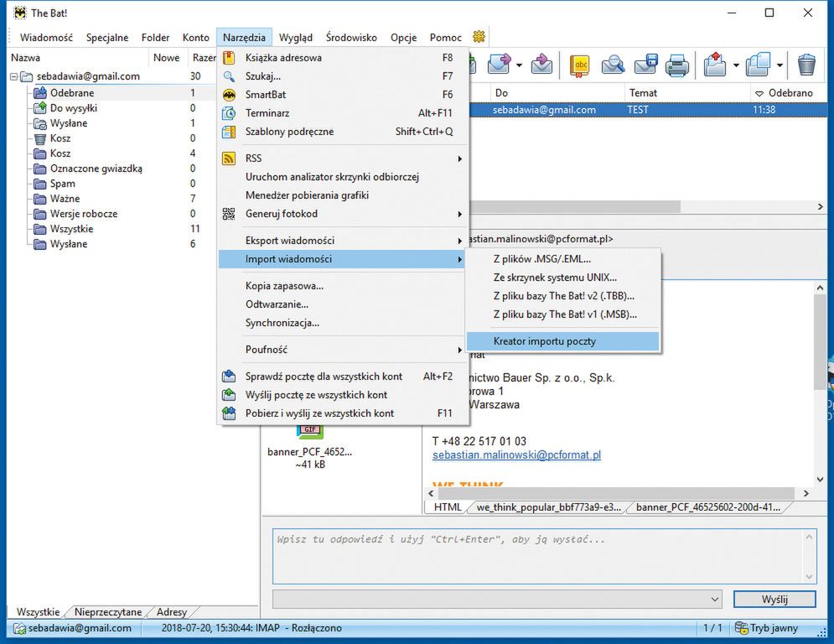The height and width of the screenshot is (644, 834).
Task: Click the Redirect message envelope icon
Action: pyautogui.click(x=541, y=65)
